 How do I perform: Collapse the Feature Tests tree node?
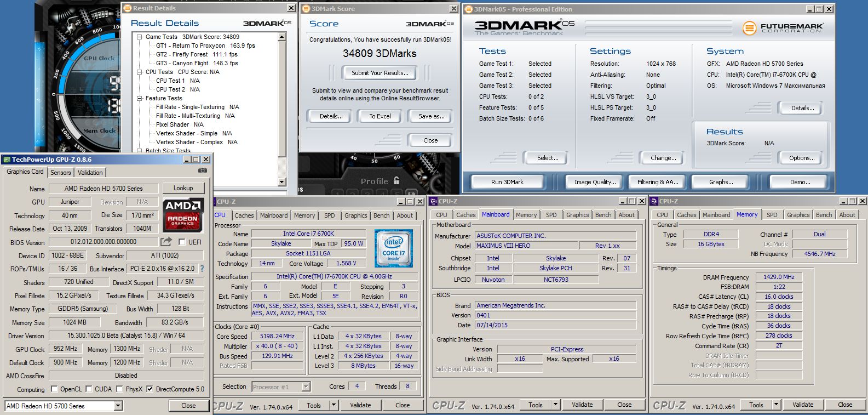(140, 98)
